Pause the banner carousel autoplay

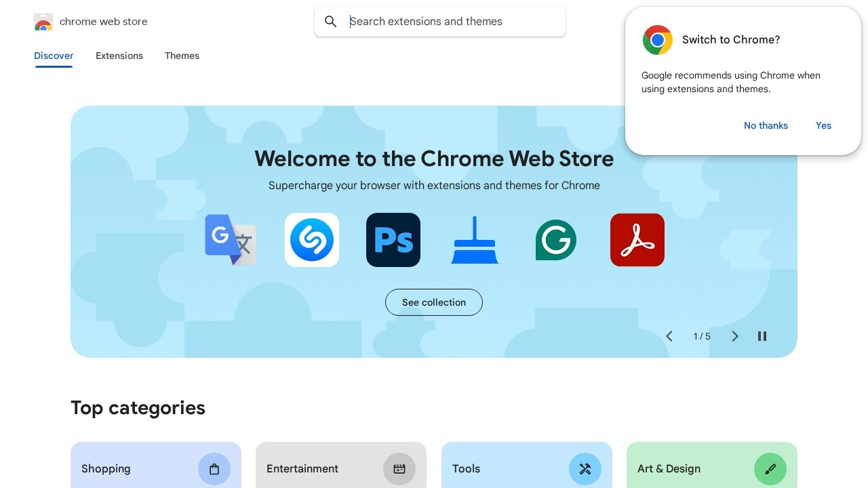click(x=762, y=336)
